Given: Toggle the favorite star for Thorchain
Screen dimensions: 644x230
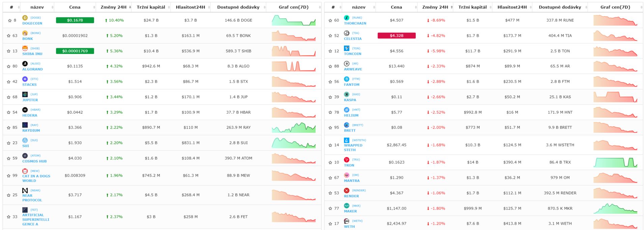Looking at the screenshot, I should tap(330, 20).
